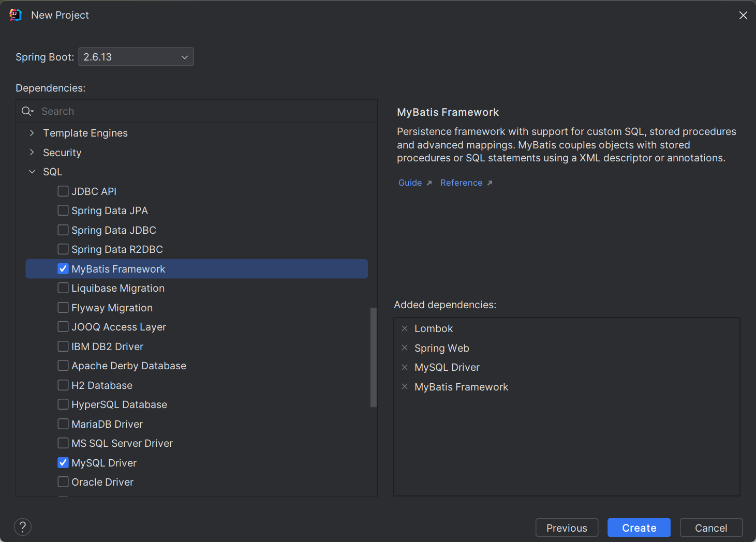
Task: Select the Template Engines tree row
Action: point(197,133)
